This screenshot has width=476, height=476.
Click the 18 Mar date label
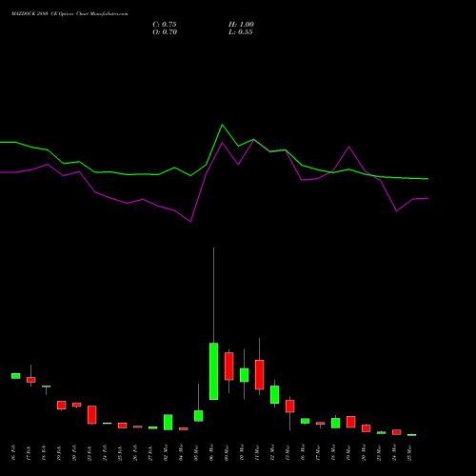pyautogui.click(x=333, y=452)
